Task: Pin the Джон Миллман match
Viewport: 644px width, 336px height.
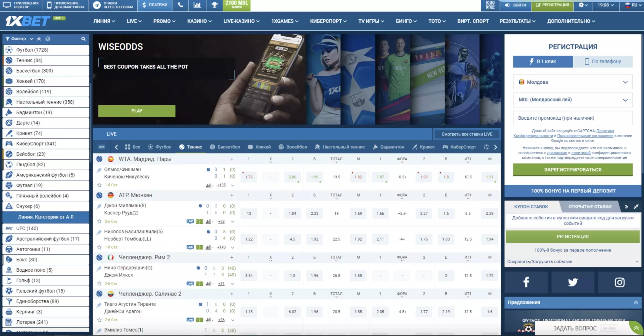Action: [99, 206]
